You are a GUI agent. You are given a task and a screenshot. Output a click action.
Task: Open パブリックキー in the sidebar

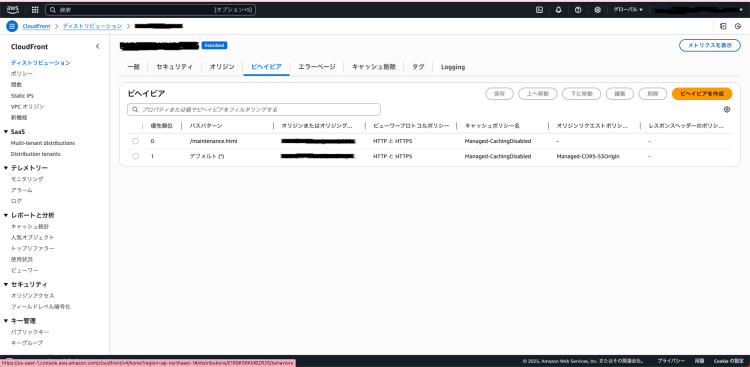coord(30,332)
